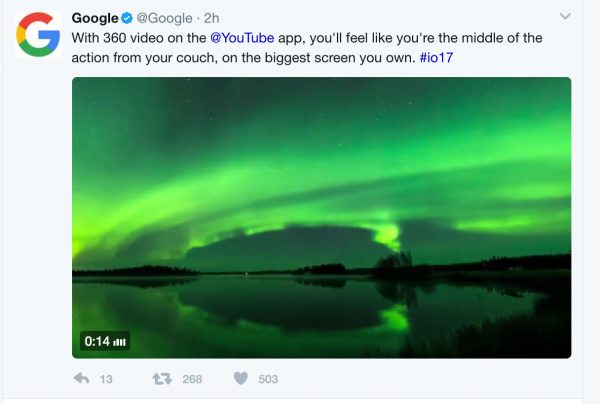Open the Google profile avatar logo
The height and width of the screenshot is (404, 600).
pyautogui.click(x=38, y=35)
